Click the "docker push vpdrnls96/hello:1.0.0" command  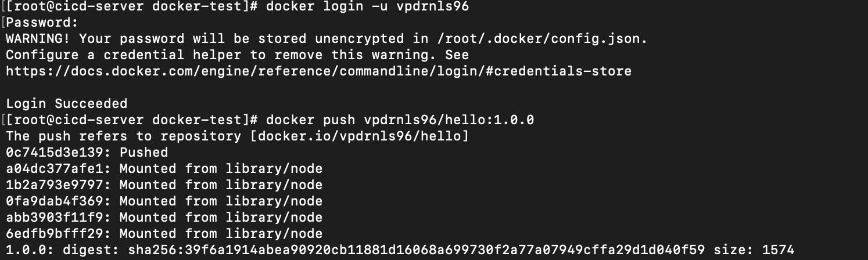(x=400, y=120)
